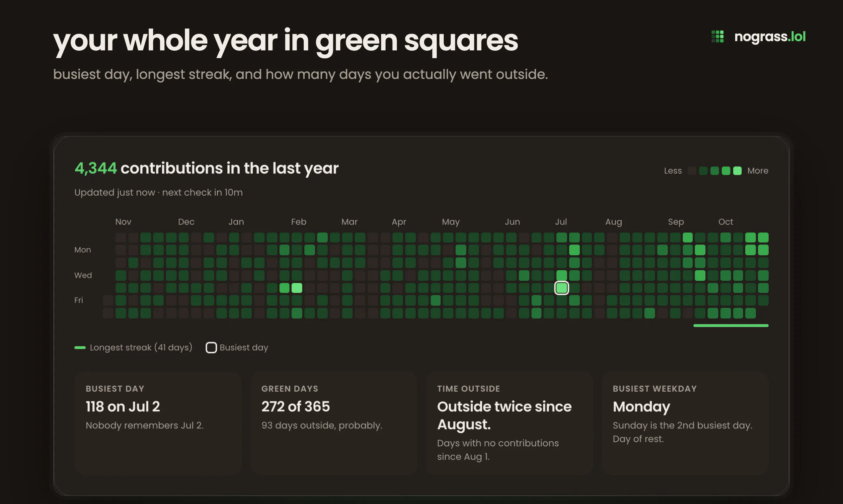843x504 pixels.
Task: Select the Aug month label
Action: point(614,222)
